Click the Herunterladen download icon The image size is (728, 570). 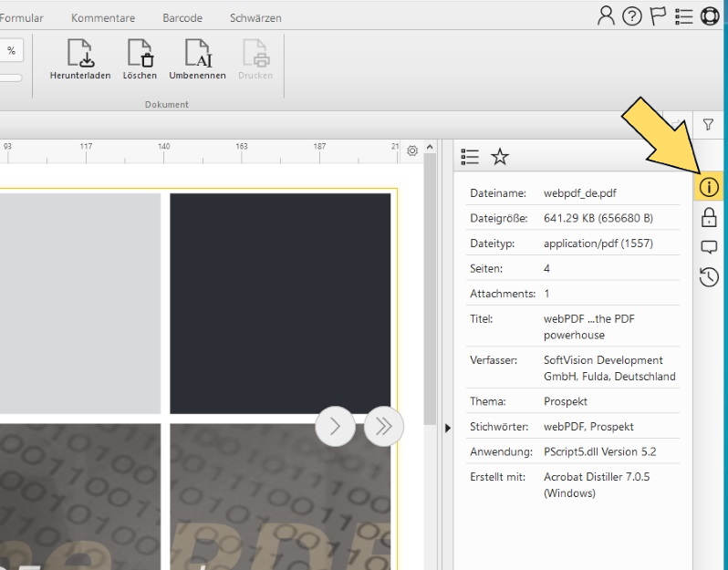[79, 53]
